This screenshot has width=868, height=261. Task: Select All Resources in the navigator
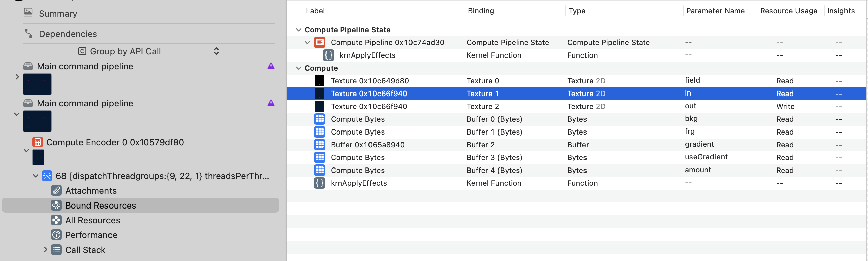tap(92, 220)
